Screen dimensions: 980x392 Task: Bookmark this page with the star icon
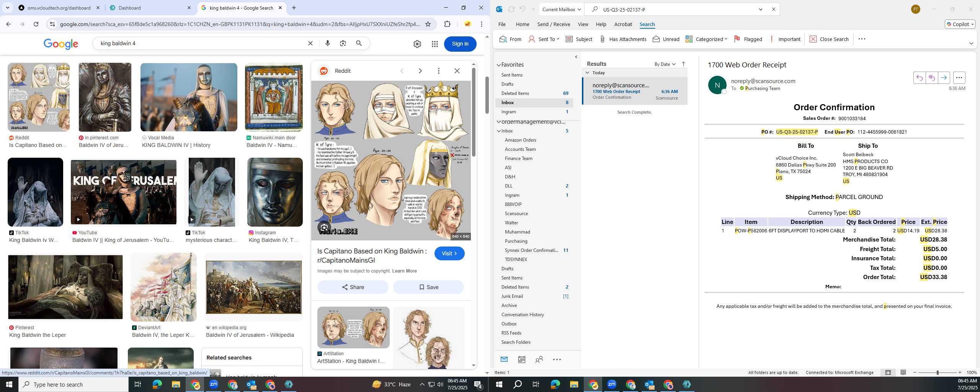point(428,24)
